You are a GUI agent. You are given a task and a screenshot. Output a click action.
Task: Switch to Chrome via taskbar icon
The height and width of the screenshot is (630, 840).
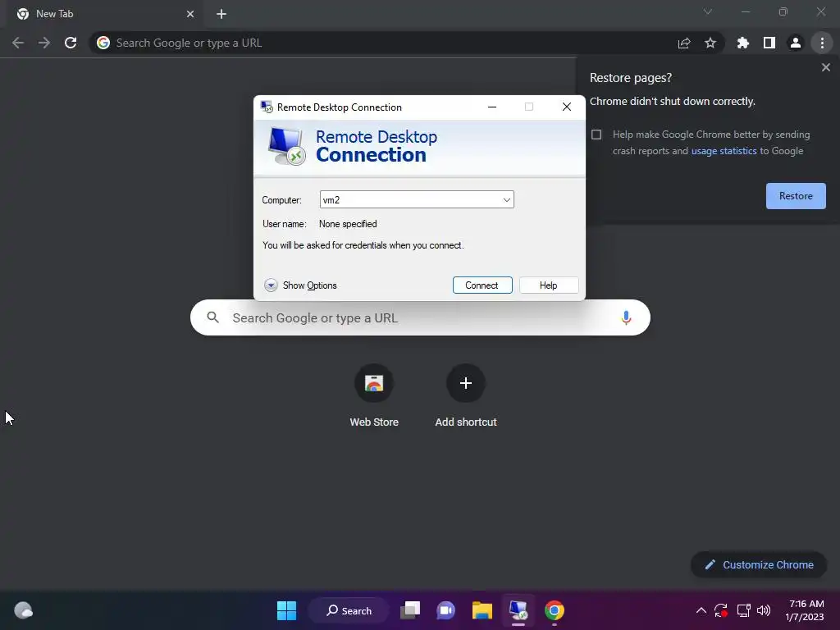[x=555, y=610]
